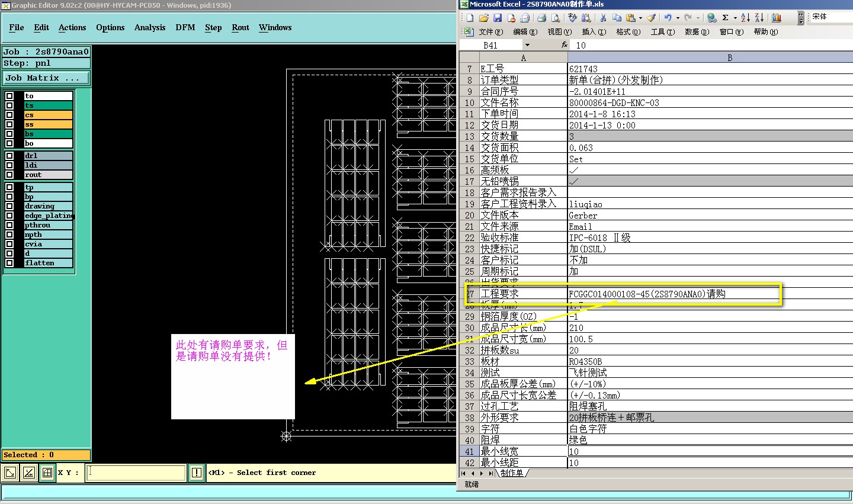Click the grid window icon left of X Y

coord(47,473)
